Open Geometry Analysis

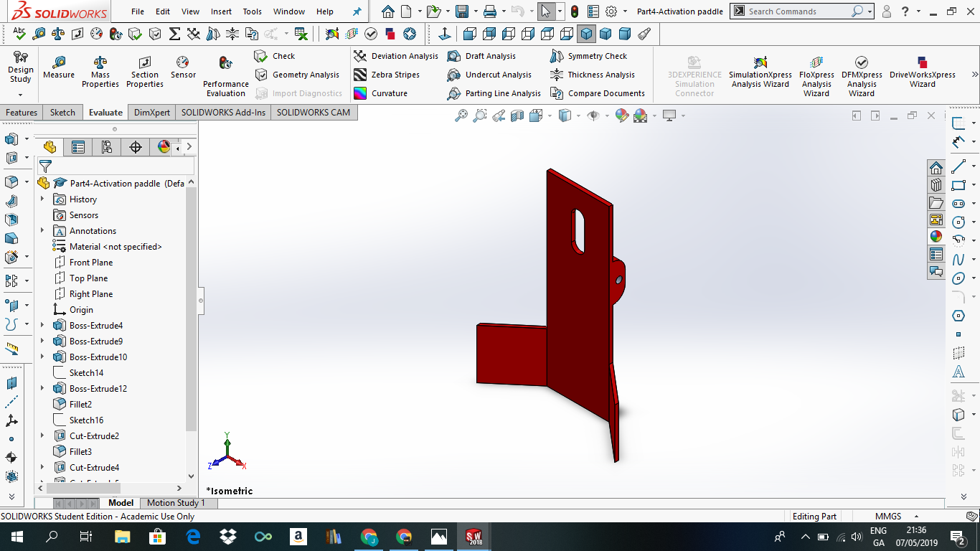click(297, 75)
